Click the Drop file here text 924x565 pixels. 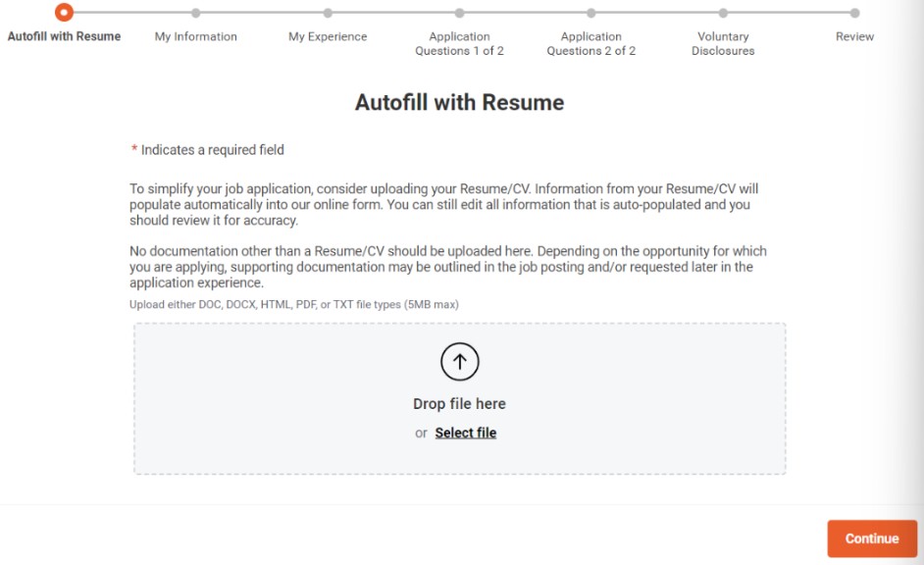click(x=459, y=403)
